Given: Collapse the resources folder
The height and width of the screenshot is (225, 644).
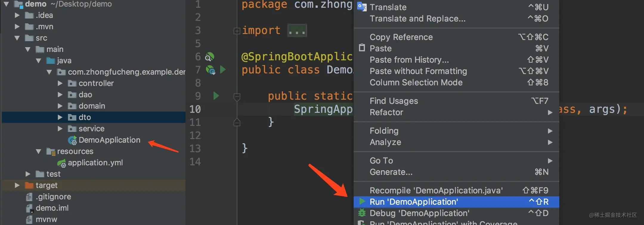Looking at the screenshot, I should 39,151.
